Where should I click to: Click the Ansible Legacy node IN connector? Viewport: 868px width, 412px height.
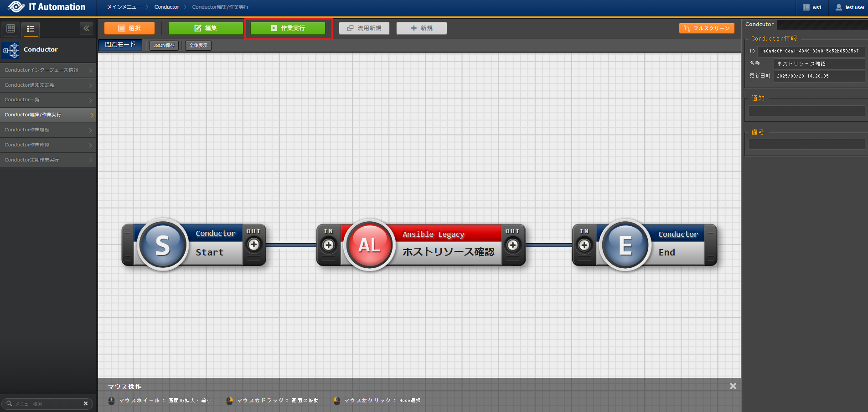click(328, 245)
